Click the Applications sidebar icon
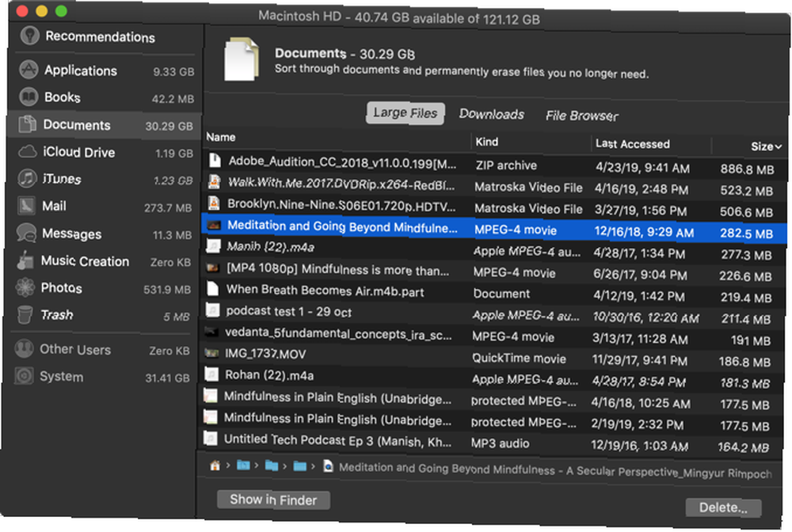This screenshot has width=792, height=532. pos(29,70)
